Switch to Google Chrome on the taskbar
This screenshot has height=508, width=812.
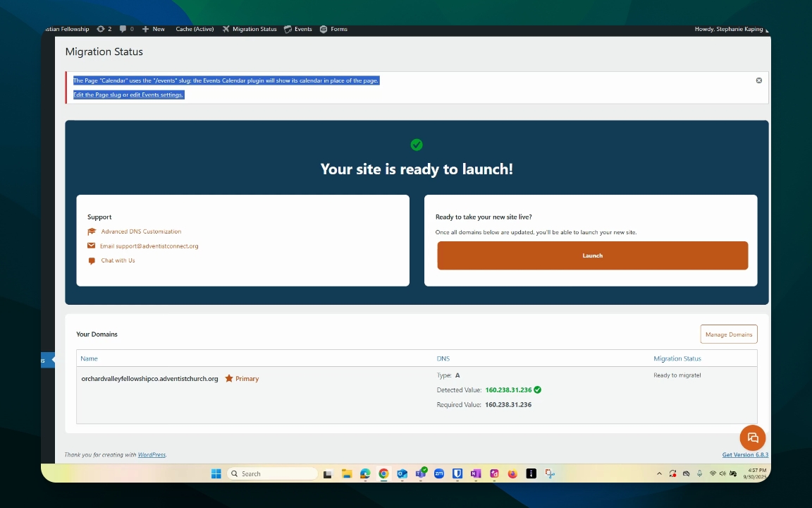click(383, 474)
